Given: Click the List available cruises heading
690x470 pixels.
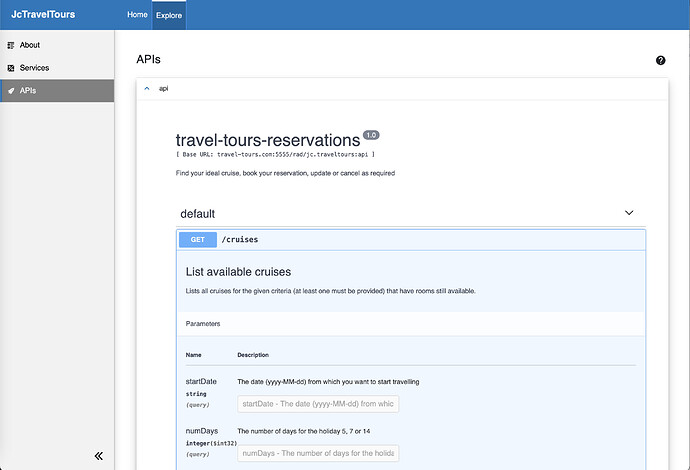Looking at the screenshot, I should (238, 272).
